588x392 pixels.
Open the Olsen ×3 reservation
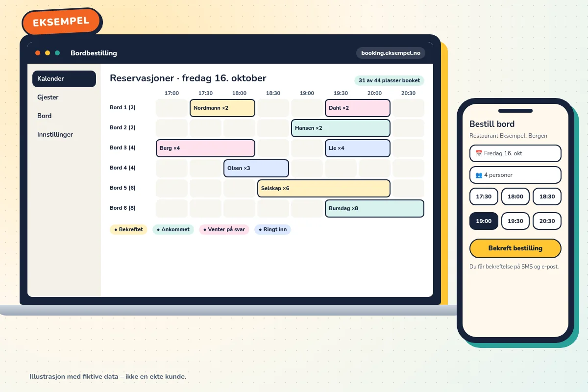coord(256,168)
